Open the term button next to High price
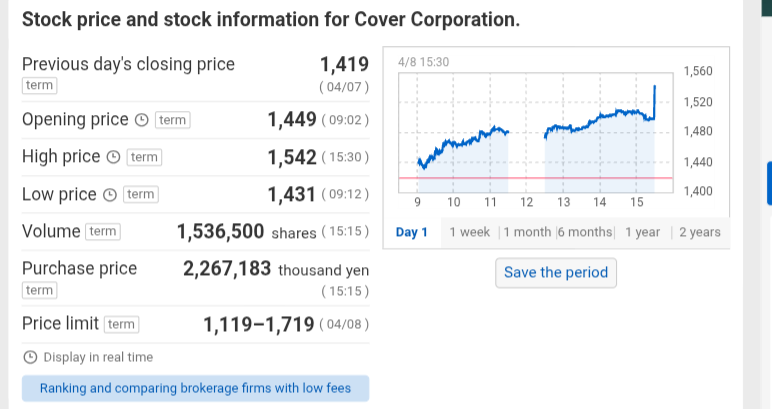Image resolution: width=772 pixels, height=409 pixels. (144, 157)
